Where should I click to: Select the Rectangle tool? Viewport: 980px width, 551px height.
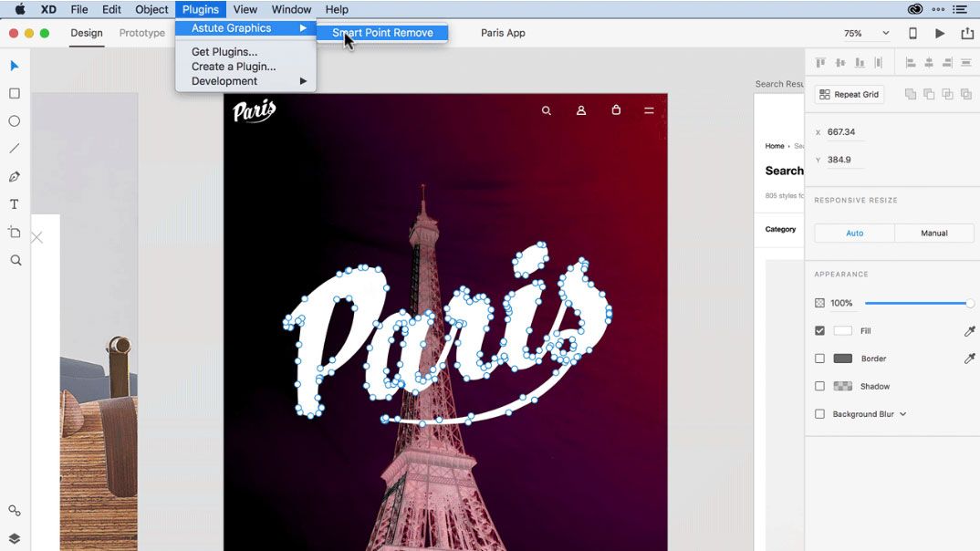coord(15,94)
